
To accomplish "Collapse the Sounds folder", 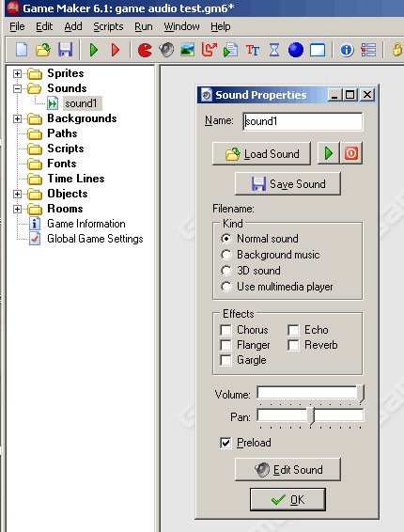I will pyautogui.click(x=17, y=88).
